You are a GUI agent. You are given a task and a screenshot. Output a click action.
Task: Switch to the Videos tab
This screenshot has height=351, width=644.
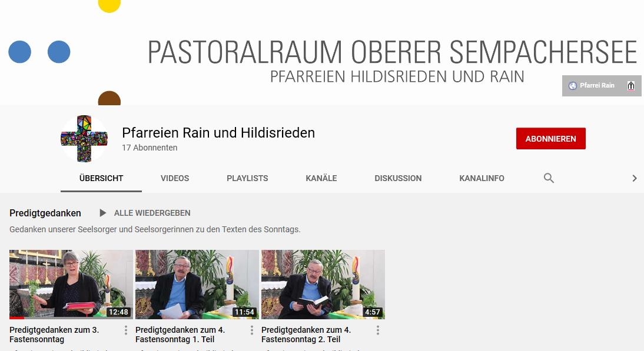(x=175, y=178)
